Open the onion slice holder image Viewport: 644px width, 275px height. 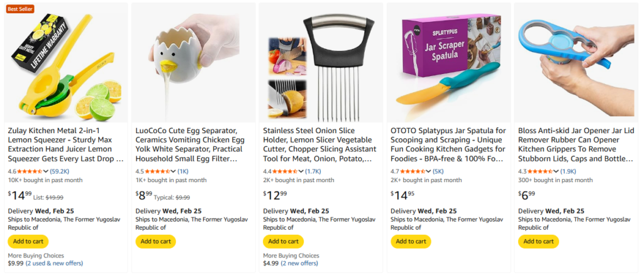pos(321,63)
